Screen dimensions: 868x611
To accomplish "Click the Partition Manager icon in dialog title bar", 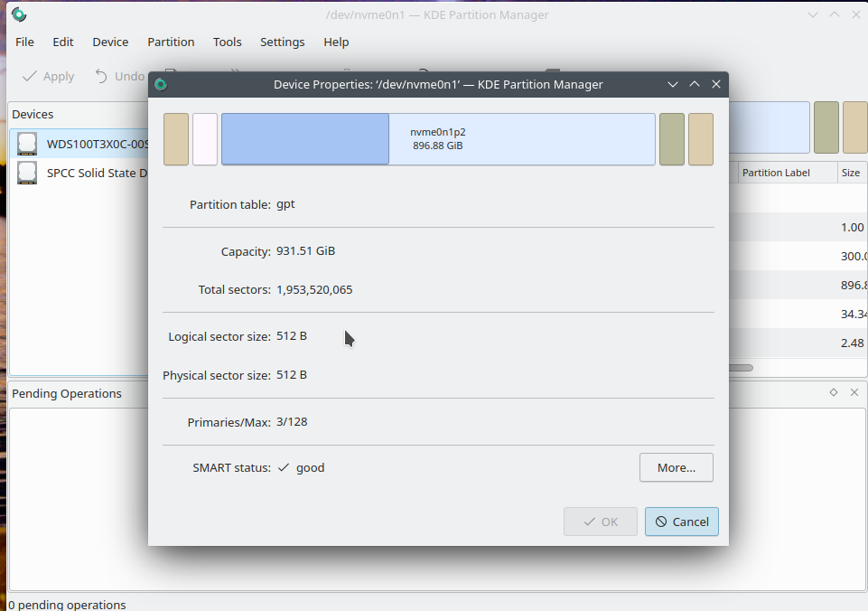I will 161,84.
